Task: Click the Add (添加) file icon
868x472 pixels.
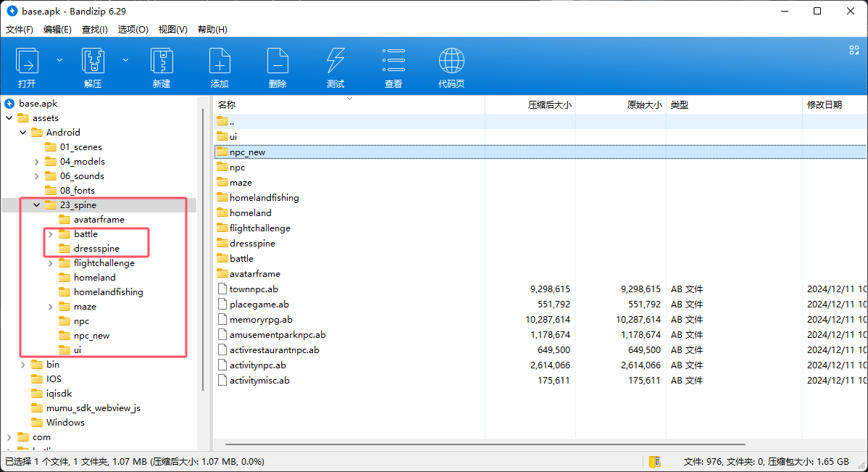Action: (220, 61)
